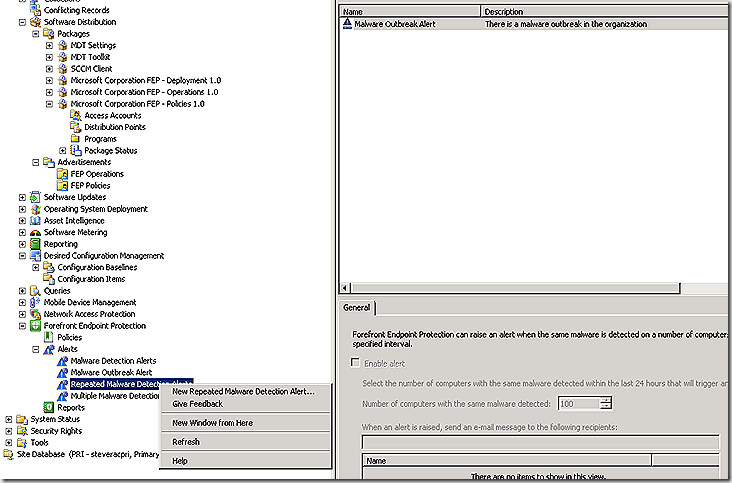Toggle the Enable alert checkbox
732x483 pixels.
356,363
